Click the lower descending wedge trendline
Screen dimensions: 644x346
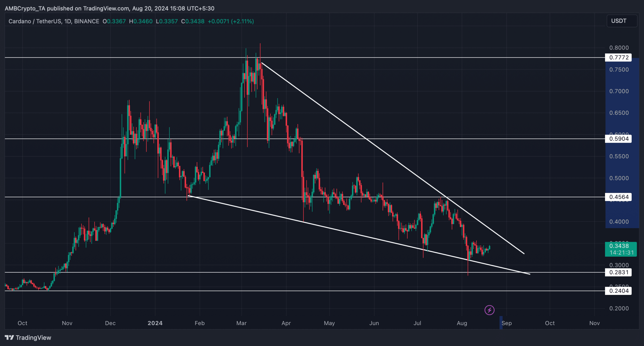pyautogui.click(x=359, y=235)
